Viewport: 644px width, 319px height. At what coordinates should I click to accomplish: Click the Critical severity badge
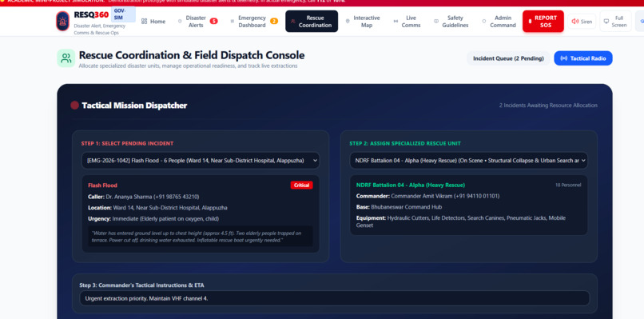[301, 185]
